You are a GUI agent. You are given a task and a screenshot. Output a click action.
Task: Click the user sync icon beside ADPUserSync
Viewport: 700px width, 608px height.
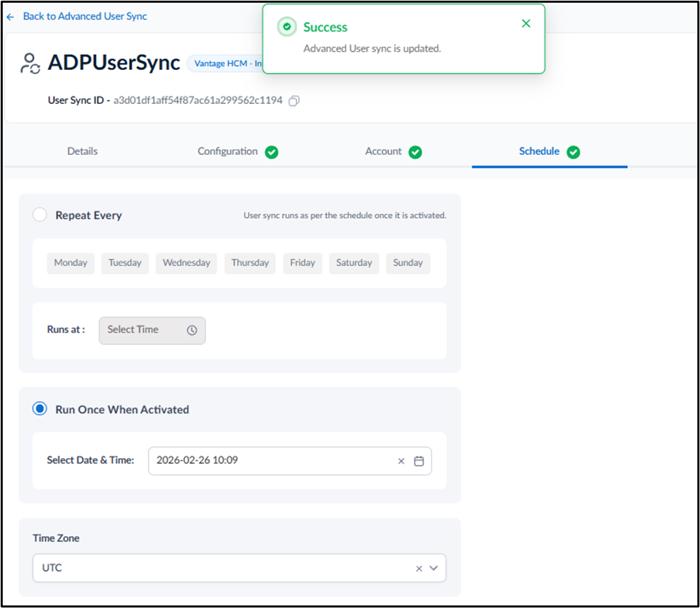click(x=30, y=63)
